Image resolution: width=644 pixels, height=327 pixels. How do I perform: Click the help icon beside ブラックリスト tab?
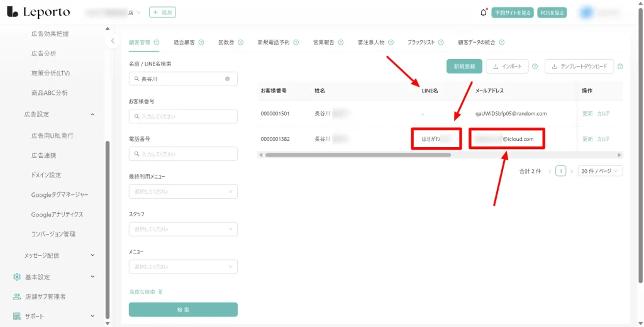pos(441,43)
